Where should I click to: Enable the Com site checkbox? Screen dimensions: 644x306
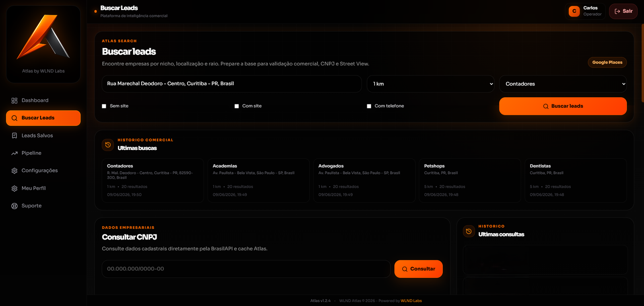tap(237, 106)
